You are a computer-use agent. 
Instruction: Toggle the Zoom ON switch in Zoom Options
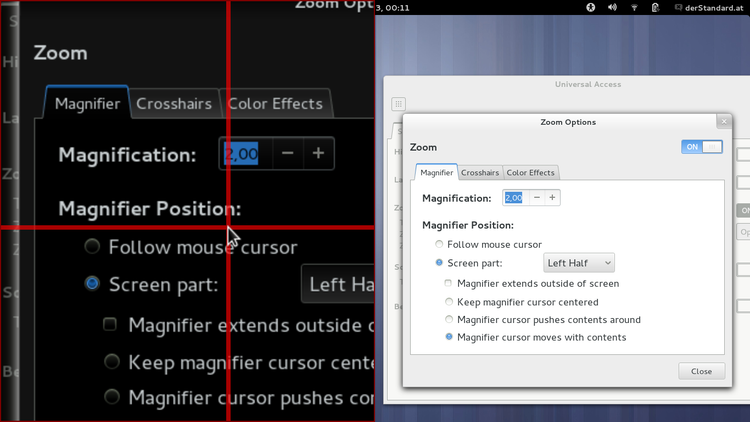[702, 147]
